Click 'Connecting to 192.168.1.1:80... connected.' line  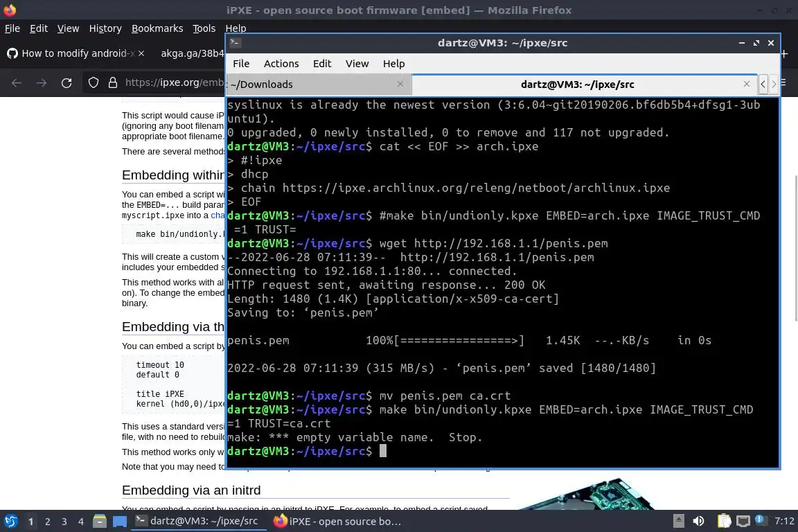[x=372, y=271]
